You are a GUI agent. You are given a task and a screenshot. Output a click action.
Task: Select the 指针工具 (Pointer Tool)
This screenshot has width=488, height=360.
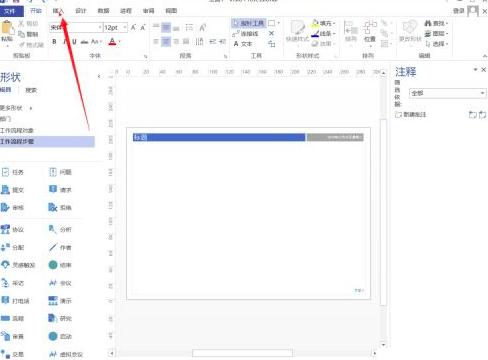(x=249, y=23)
